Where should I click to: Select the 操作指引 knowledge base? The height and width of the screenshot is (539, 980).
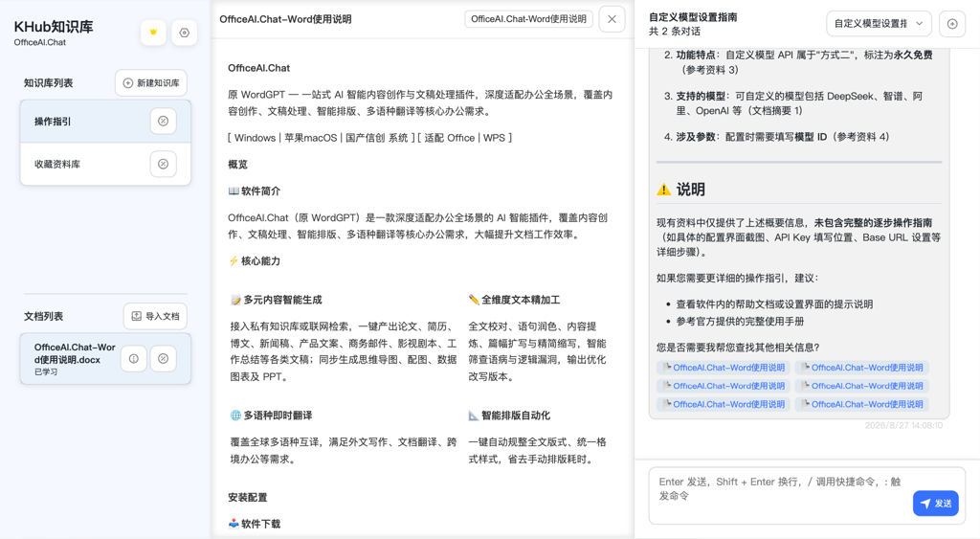coord(105,122)
